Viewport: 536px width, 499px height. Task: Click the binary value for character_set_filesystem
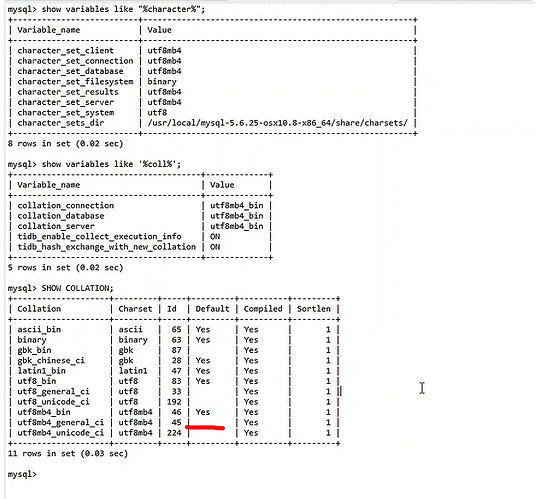coord(162,82)
